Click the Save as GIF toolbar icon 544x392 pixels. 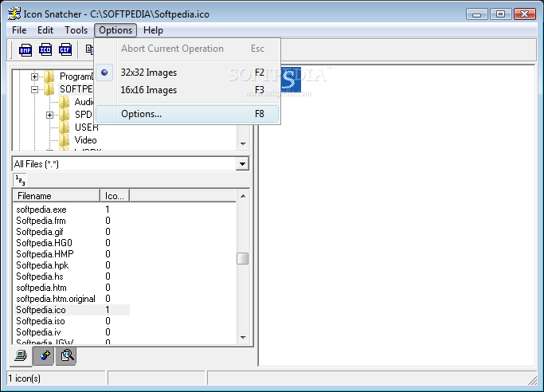click(65, 50)
